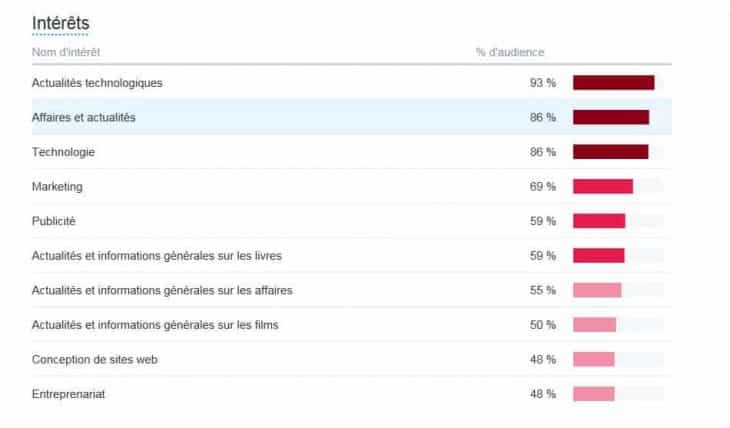Click the Marketing interest name
Viewport: 730px width, 428px height.
click(x=57, y=187)
